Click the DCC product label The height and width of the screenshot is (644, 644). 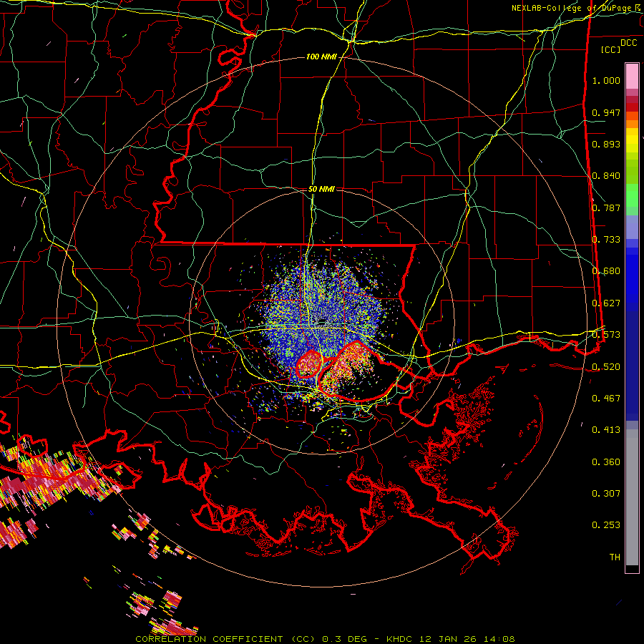point(628,43)
